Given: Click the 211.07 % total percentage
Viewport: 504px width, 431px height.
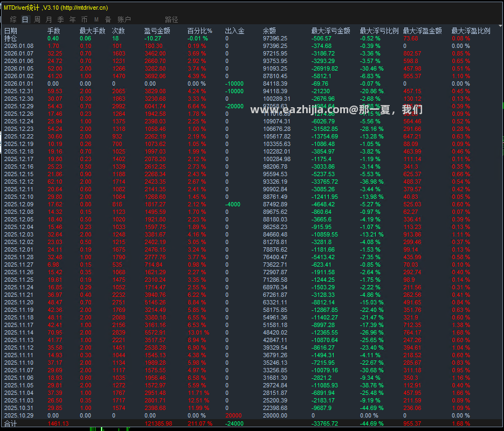Looking at the screenshot, I should coord(200,423).
